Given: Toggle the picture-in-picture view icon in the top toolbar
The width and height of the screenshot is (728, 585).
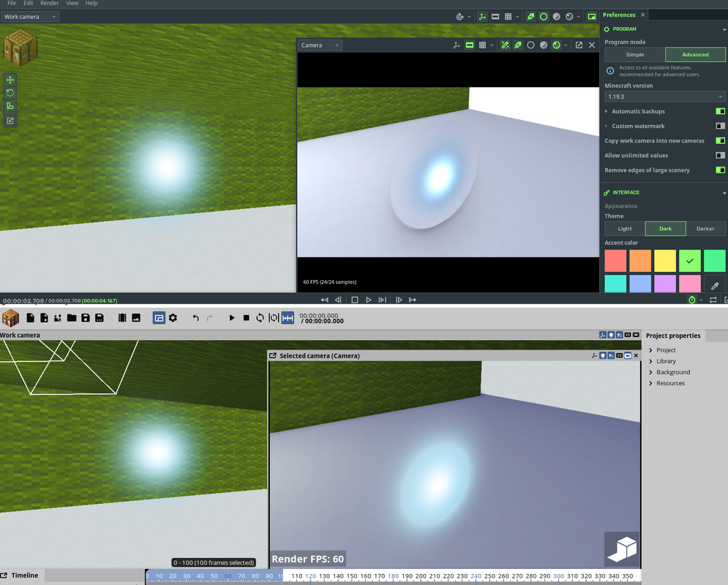Looking at the screenshot, I should [x=591, y=17].
